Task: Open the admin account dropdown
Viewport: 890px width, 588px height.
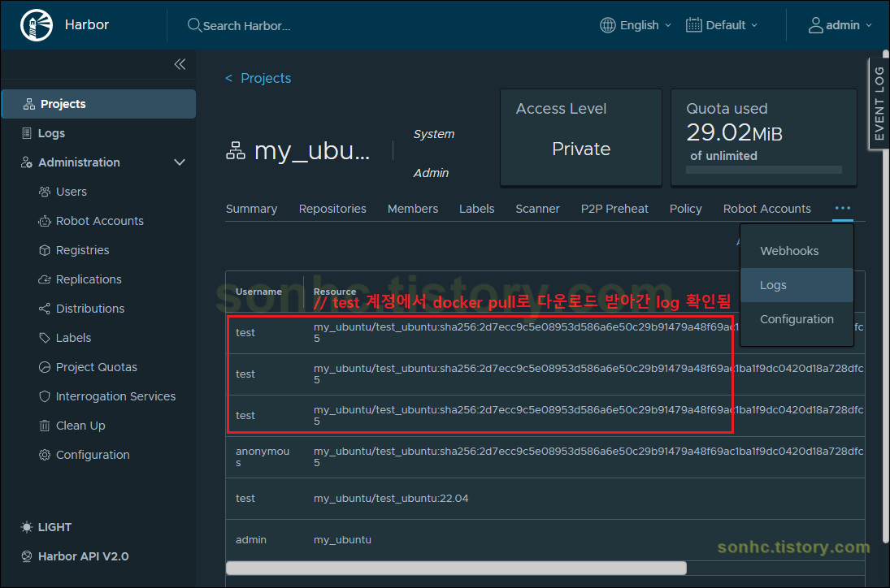Action: click(840, 25)
